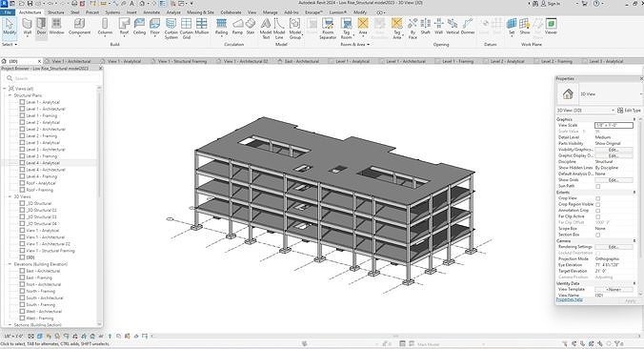Screen dimensions: 644x349
Task: Toggle Crop Region Visible checkbox
Action: 598,204
